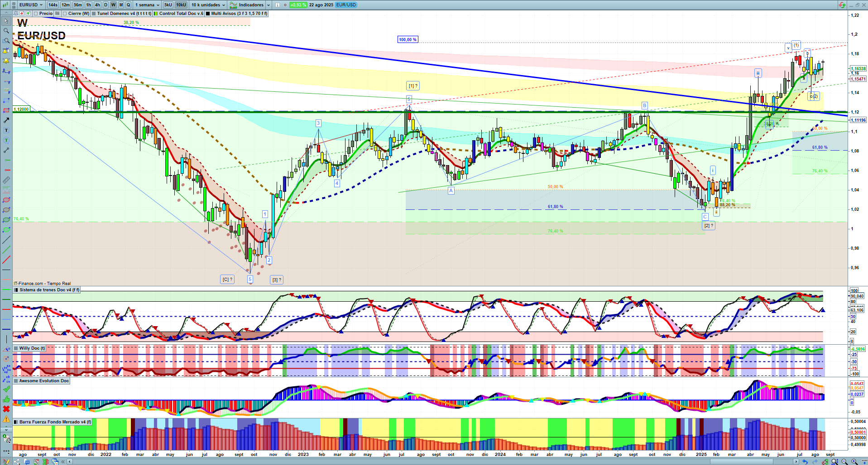The width and height of the screenshot is (868, 465).
Task: Click the 1,16538 price tag on axis
Action: coord(858,69)
